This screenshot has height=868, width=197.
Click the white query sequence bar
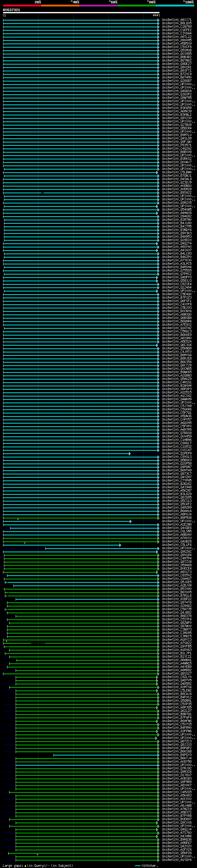click(x=81, y=13)
